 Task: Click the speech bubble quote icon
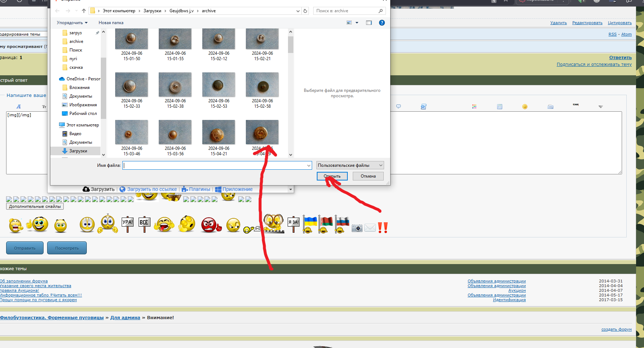click(x=398, y=107)
